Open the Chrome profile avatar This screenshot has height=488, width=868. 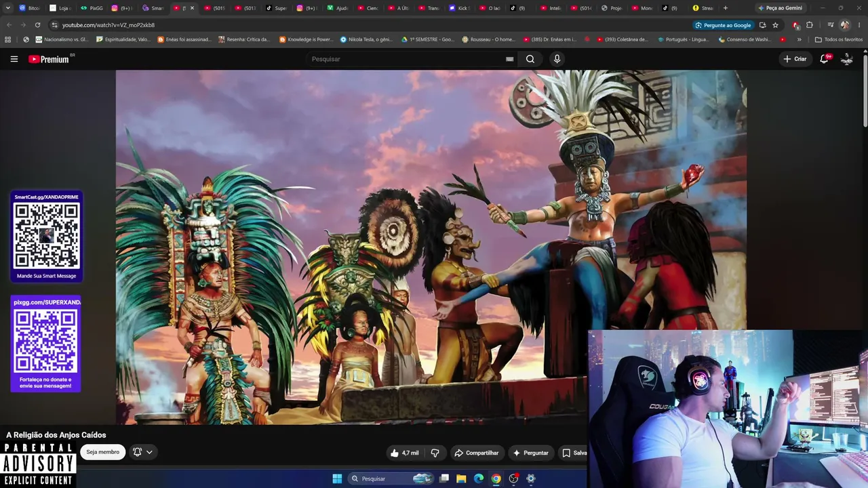click(x=845, y=25)
